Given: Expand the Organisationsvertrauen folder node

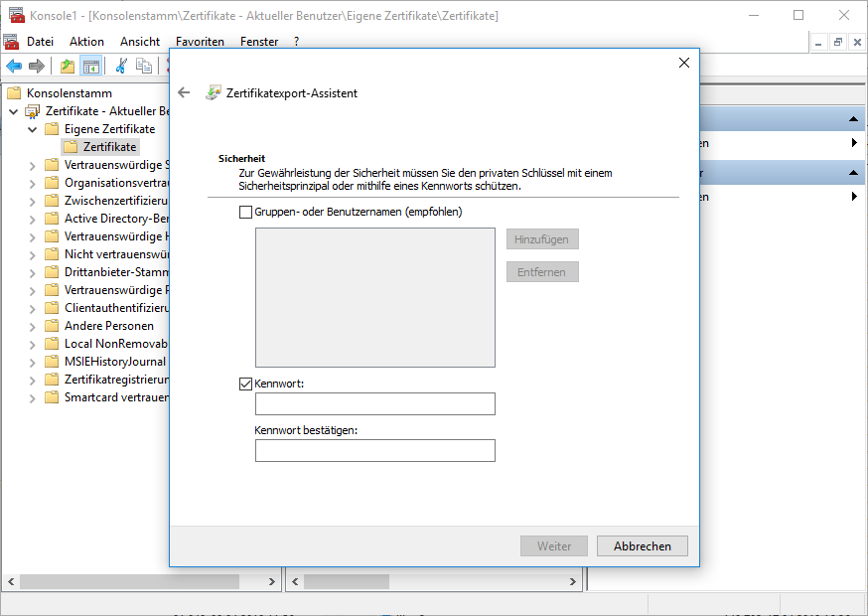Looking at the screenshot, I should [x=33, y=183].
